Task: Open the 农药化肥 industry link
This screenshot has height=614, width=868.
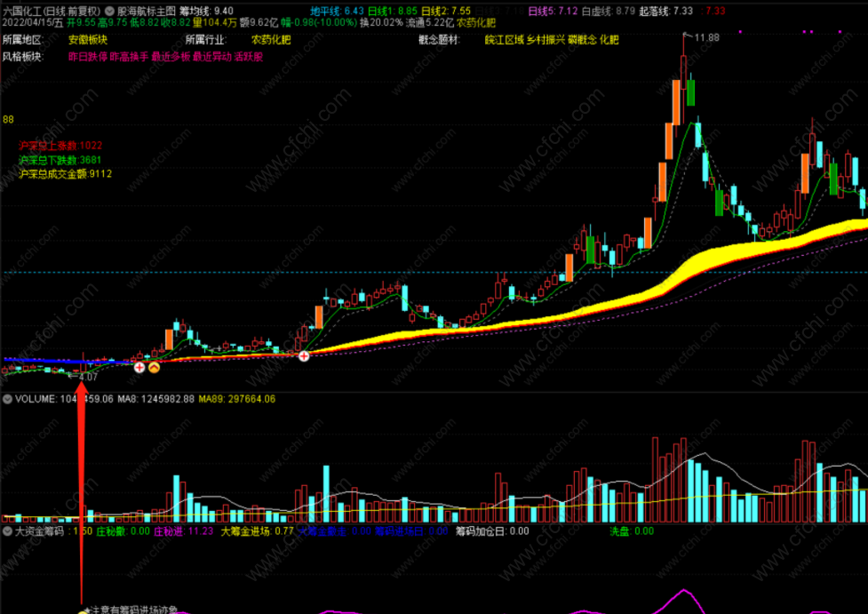Action: pyautogui.click(x=271, y=40)
